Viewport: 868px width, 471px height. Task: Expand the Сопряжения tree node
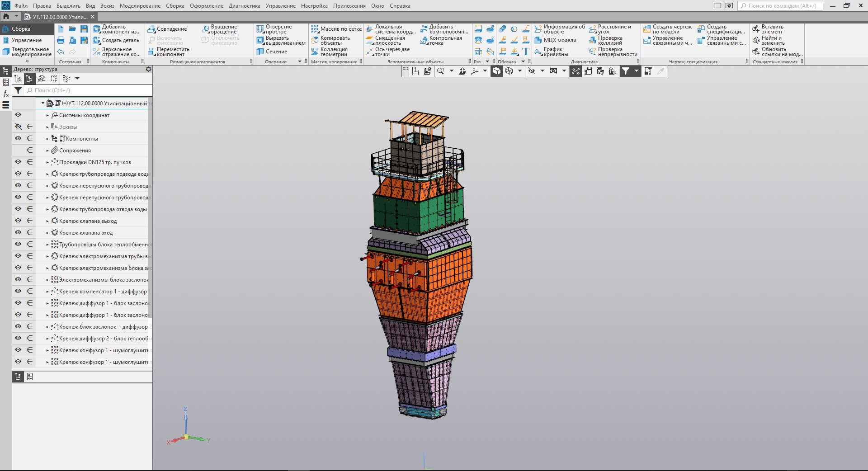[x=47, y=151]
